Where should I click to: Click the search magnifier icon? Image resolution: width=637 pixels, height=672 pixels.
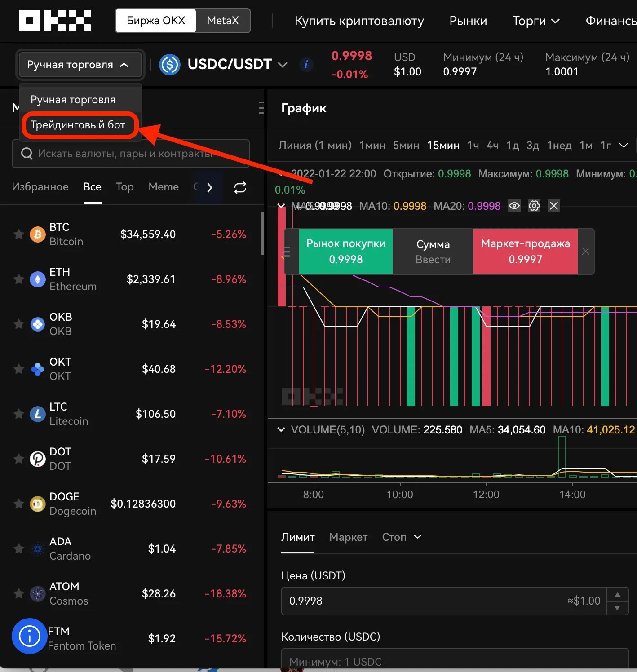click(x=27, y=154)
